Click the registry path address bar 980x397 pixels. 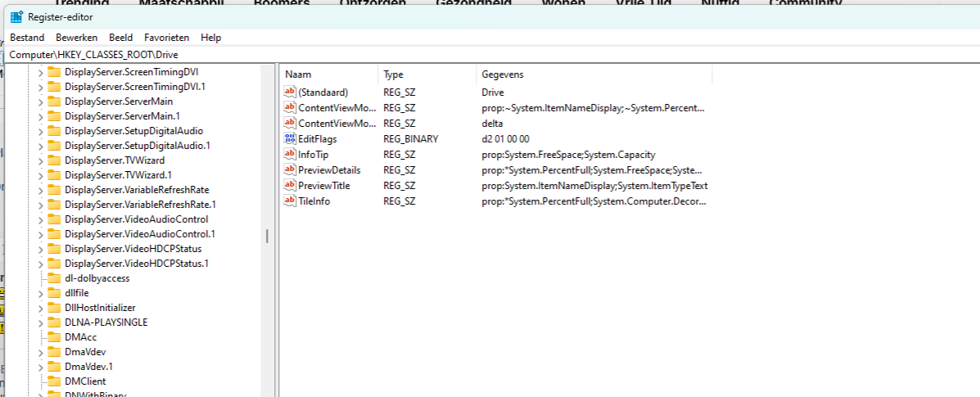click(491, 54)
